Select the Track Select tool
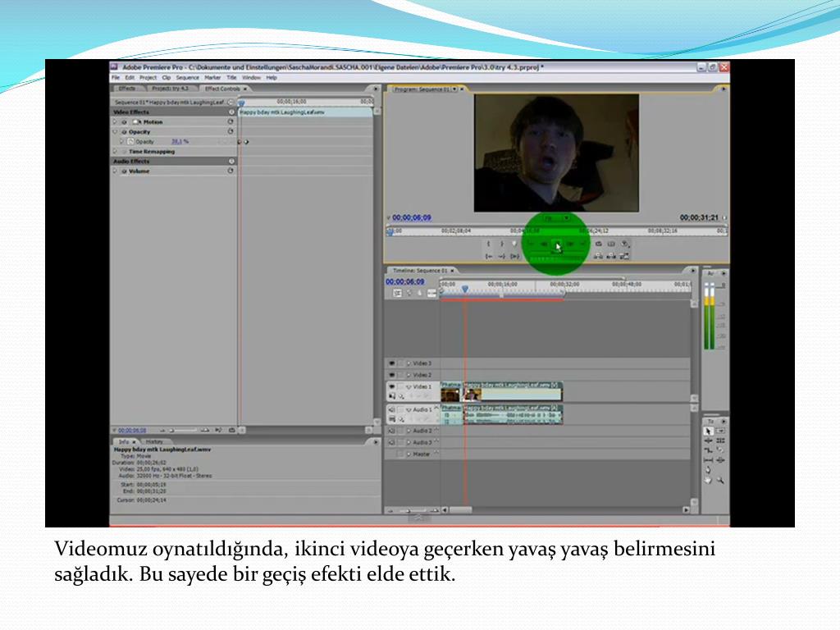Screen dimensions: 840x630 click(720, 431)
